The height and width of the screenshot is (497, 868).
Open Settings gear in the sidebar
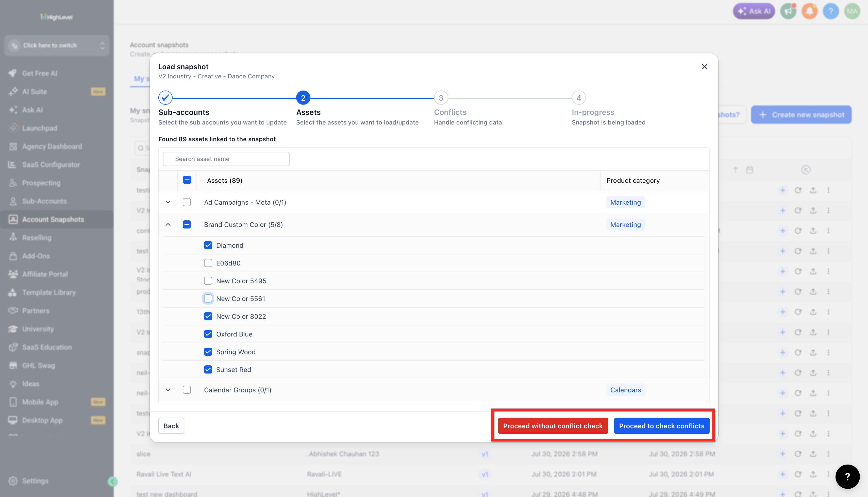click(x=13, y=481)
